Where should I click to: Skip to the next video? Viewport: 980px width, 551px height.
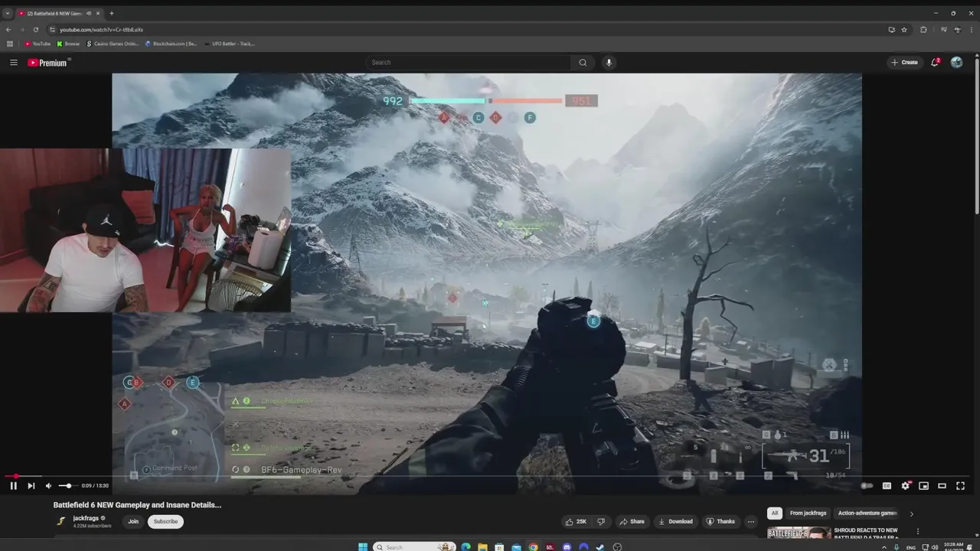pyautogui.click(x=31, y=485)
